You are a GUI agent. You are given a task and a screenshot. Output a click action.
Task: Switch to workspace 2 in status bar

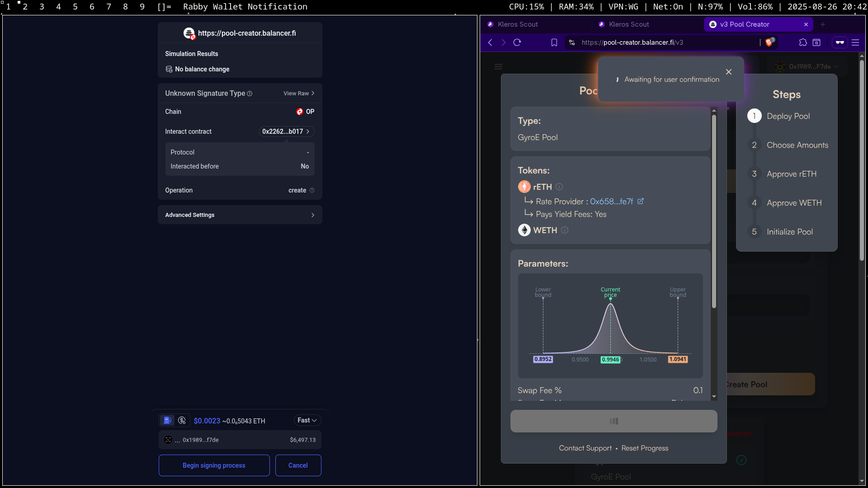(25, 7)
